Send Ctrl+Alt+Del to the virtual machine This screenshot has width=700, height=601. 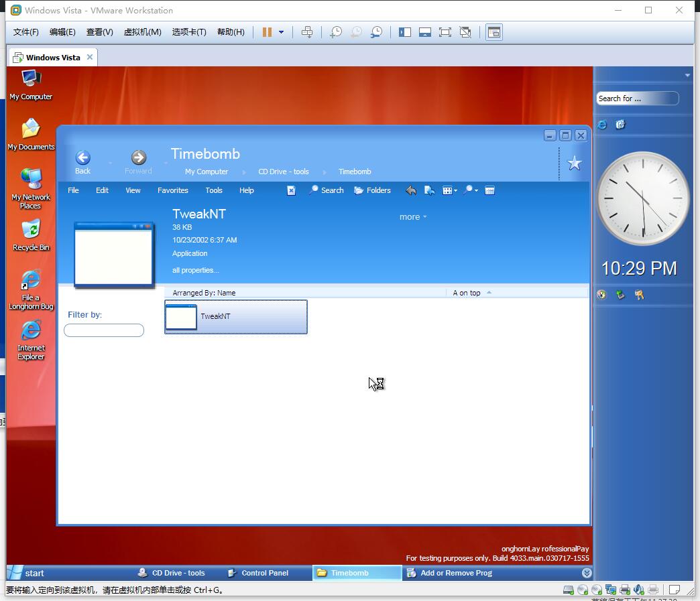pyautogui.click(x=307, y=32)
